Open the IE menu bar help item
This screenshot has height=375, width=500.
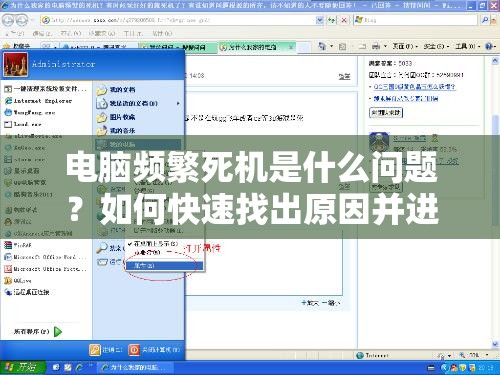[x=162, y=34]
